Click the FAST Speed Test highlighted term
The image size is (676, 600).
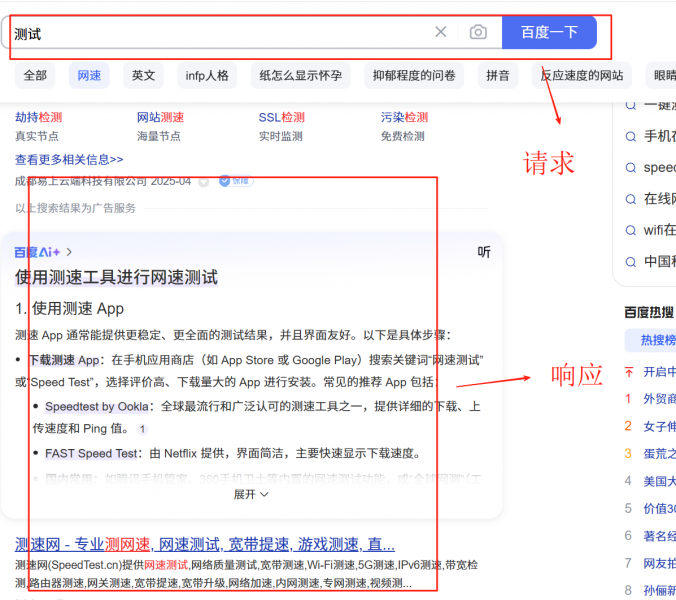91,453
